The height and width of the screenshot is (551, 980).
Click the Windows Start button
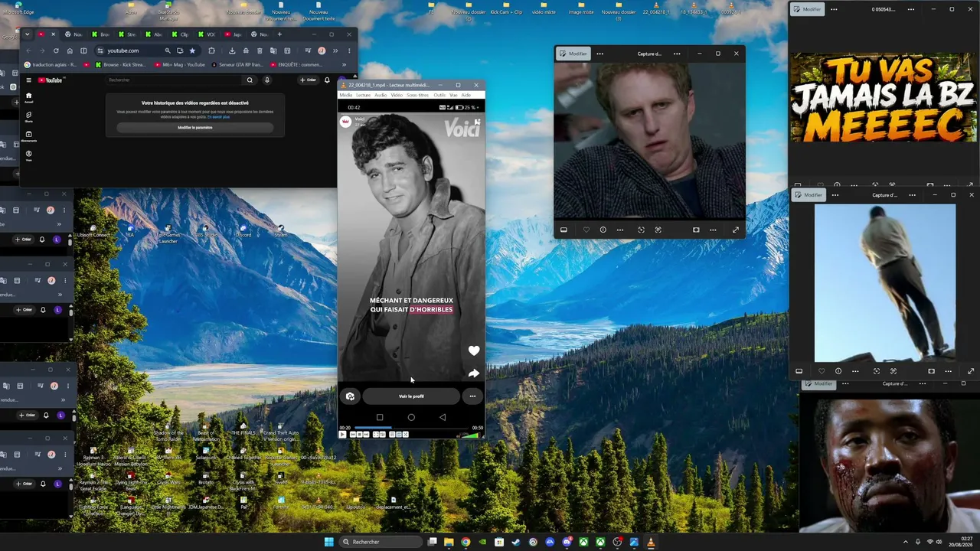coord(329,542)
